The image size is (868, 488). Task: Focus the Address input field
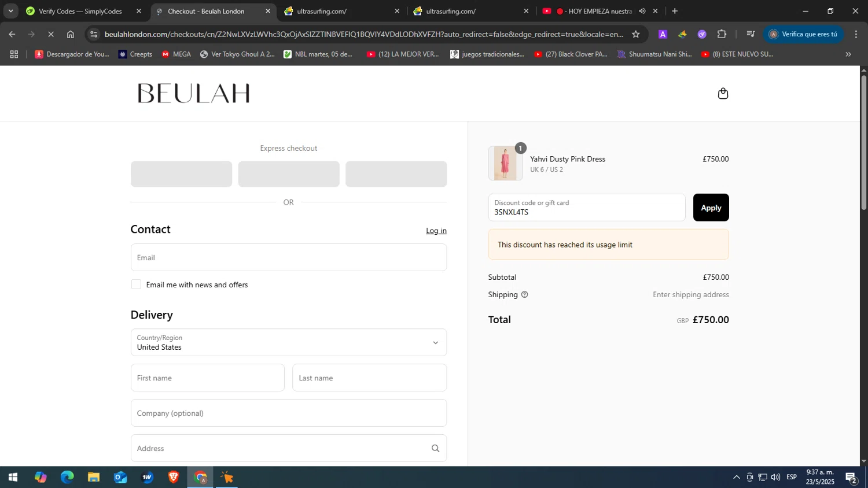tap(289, 448)
